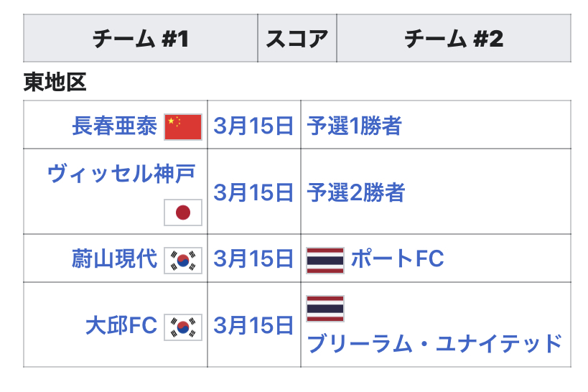
Task: Click the China flag beside 長春亜泰
Action: click(183, 126)
